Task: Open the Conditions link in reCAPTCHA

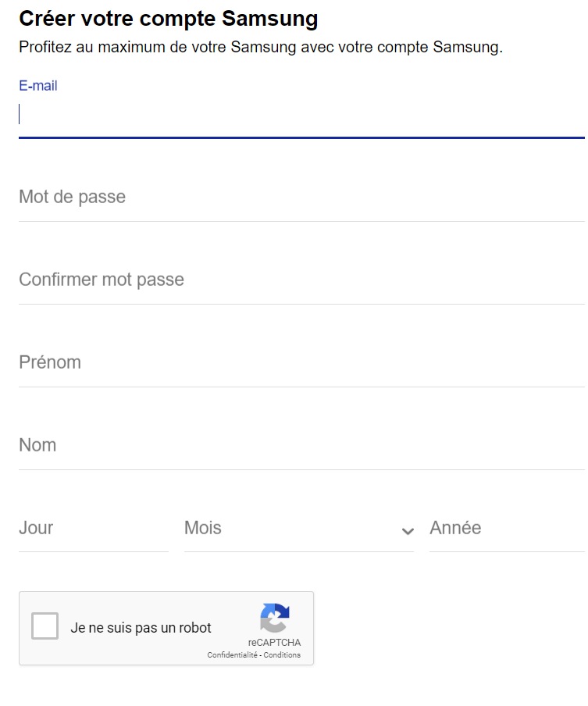Action: [282, 654]
